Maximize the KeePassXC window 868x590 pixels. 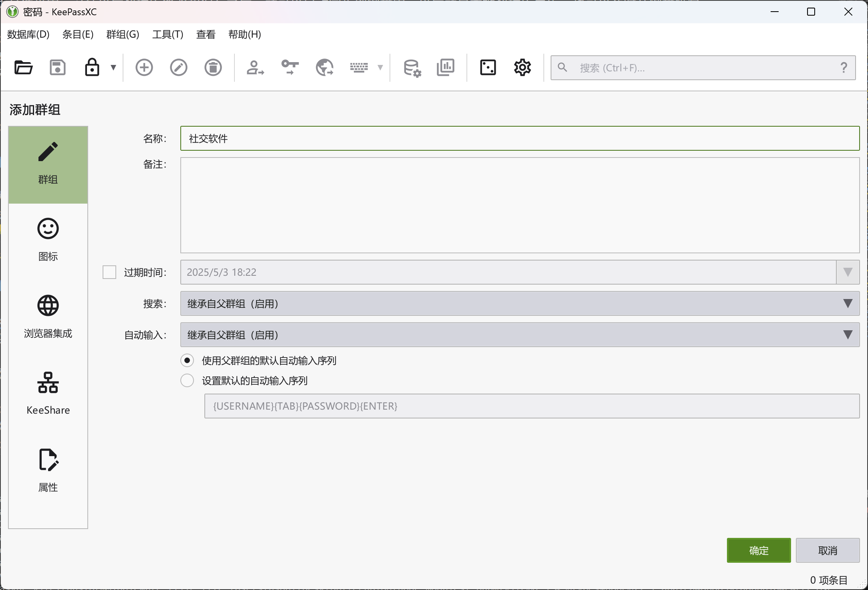pyautogui.click(x=811, y=12)
